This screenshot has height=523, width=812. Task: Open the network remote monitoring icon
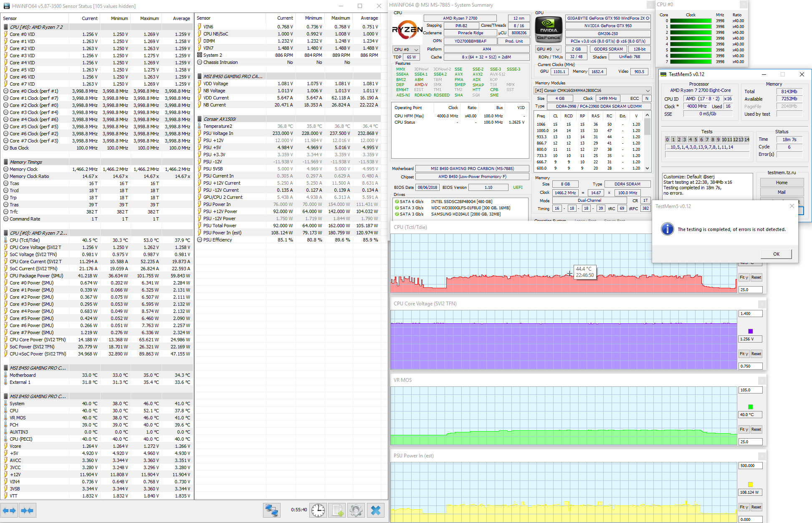click(271, 510)
